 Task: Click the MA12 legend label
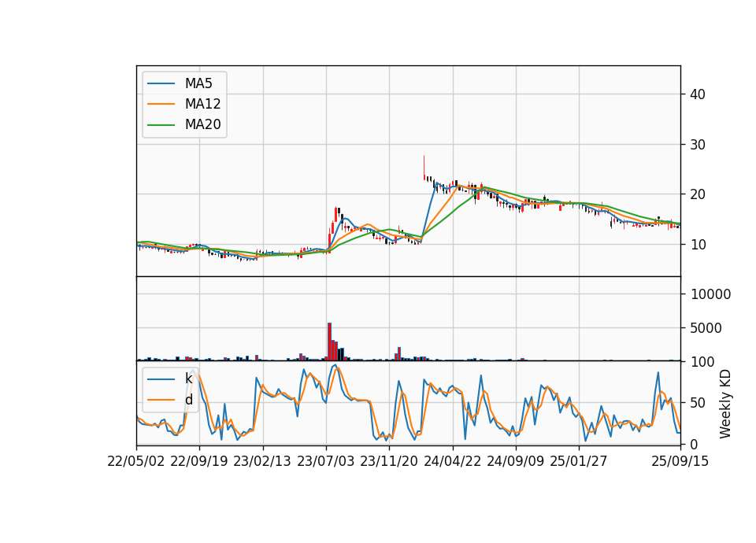(x=202, y=104)
